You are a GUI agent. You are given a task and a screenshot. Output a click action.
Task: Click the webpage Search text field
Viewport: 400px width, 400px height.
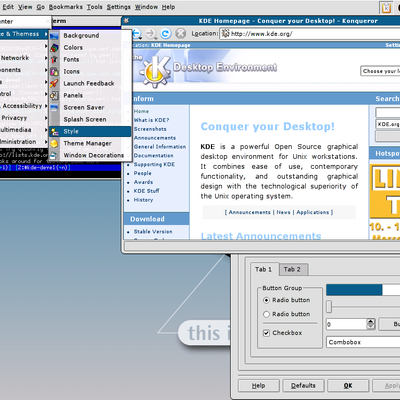388,112
